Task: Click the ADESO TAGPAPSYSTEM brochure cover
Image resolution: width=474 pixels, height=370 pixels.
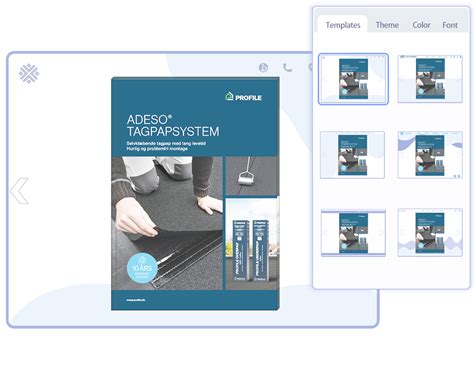Action: point(195,194)
